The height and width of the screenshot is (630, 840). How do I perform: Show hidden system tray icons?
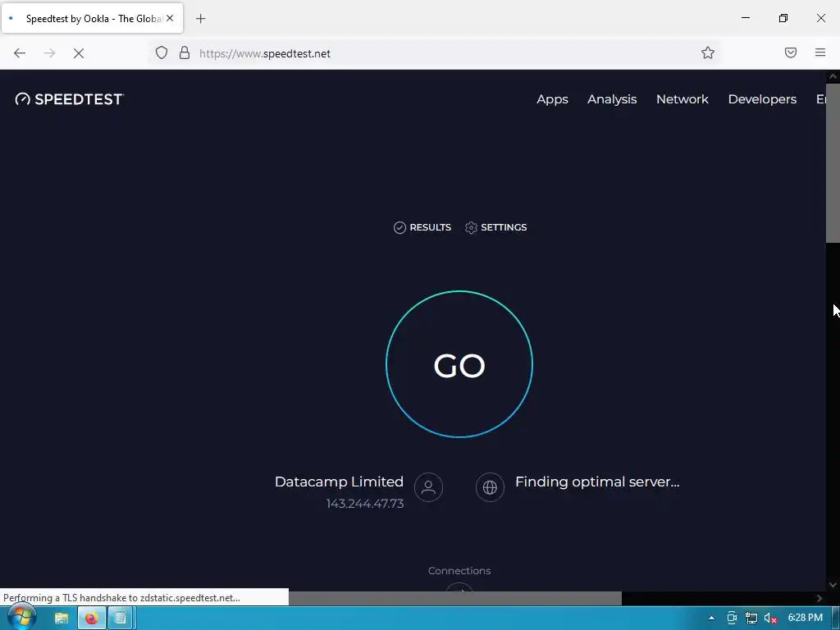pos(711,619)
